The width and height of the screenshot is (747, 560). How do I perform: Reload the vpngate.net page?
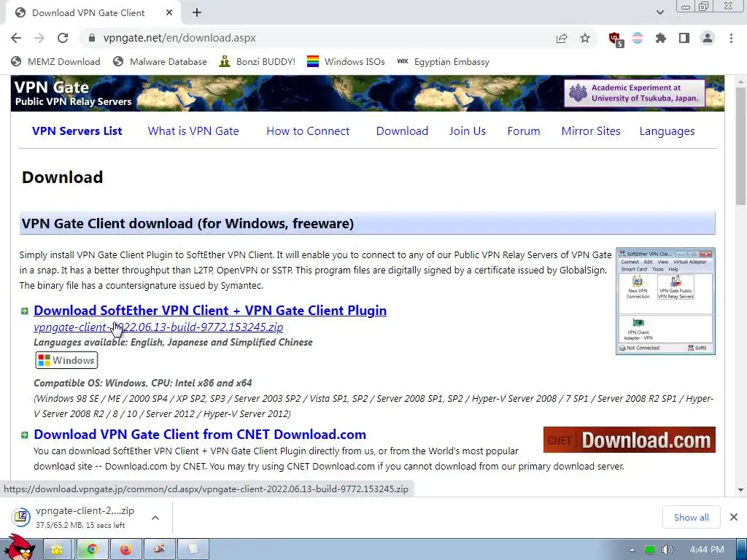pyautogui.click(x=63, y=38)
